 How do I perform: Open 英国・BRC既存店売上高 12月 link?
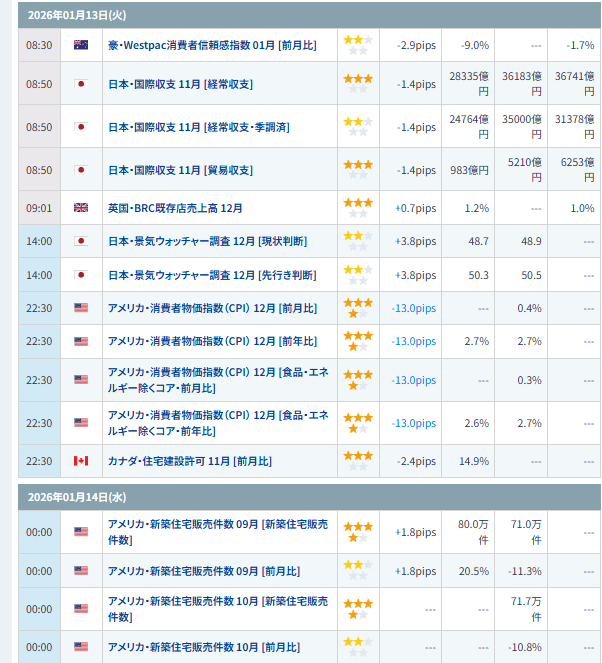point(175,208)
